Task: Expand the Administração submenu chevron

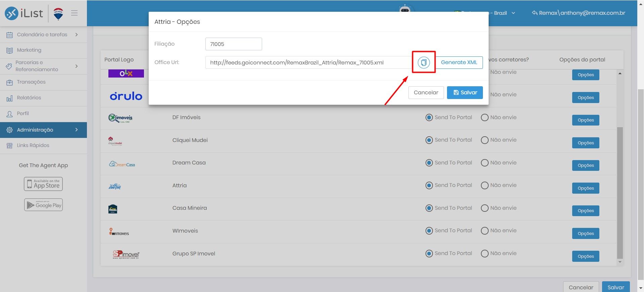Action: pos(77,130)
